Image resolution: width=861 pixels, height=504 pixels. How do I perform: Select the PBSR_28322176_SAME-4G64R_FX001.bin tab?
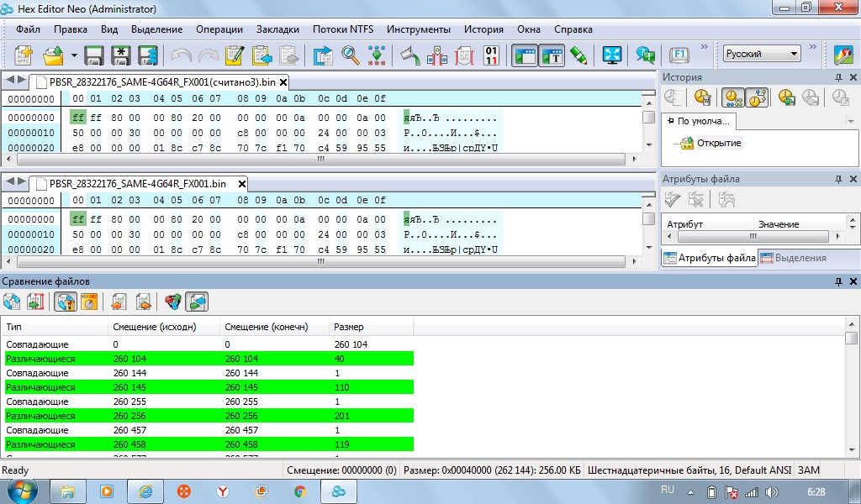point(138,184)
